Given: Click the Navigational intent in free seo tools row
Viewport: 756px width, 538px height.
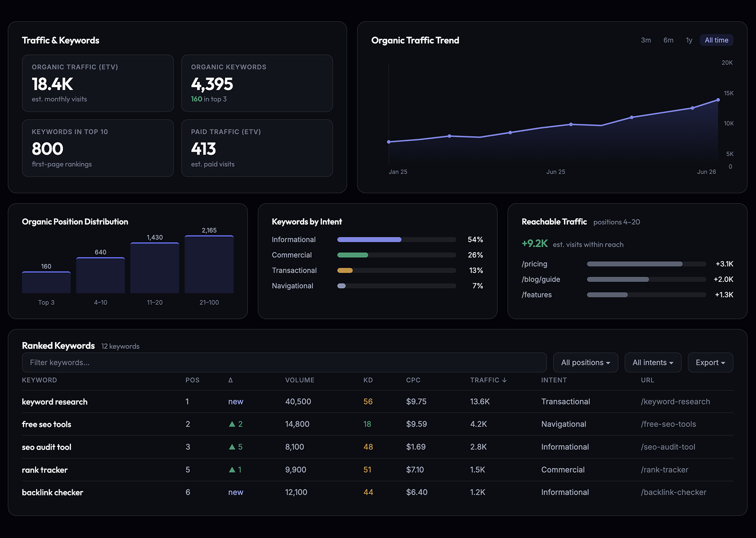Looking at the screenshot, I should 564,424.
